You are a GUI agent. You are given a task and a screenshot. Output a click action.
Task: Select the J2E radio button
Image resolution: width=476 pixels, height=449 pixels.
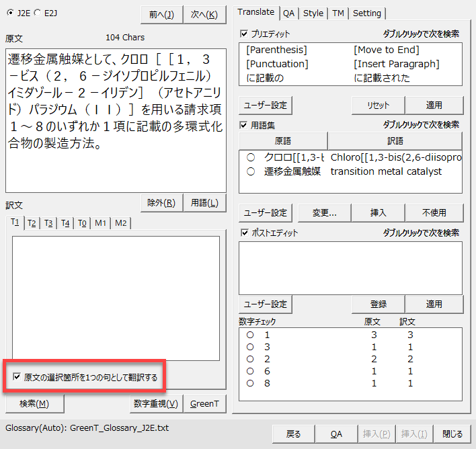(x=10, y=13)
